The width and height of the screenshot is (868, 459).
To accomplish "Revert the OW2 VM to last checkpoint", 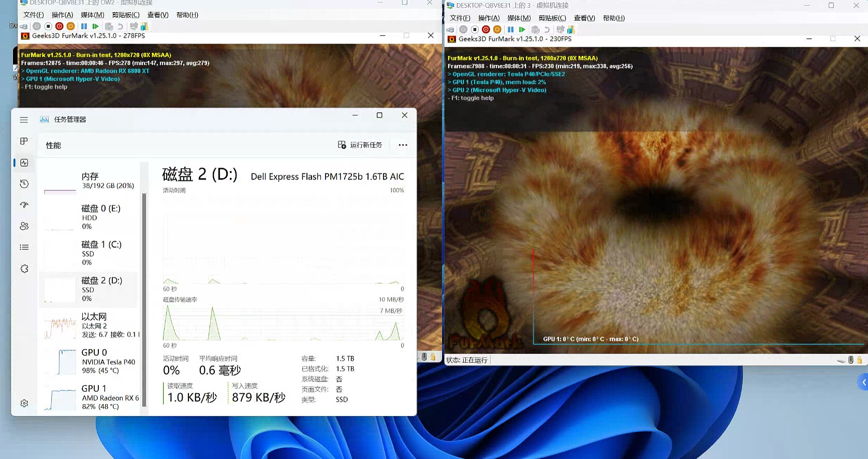I will point(120,26).
